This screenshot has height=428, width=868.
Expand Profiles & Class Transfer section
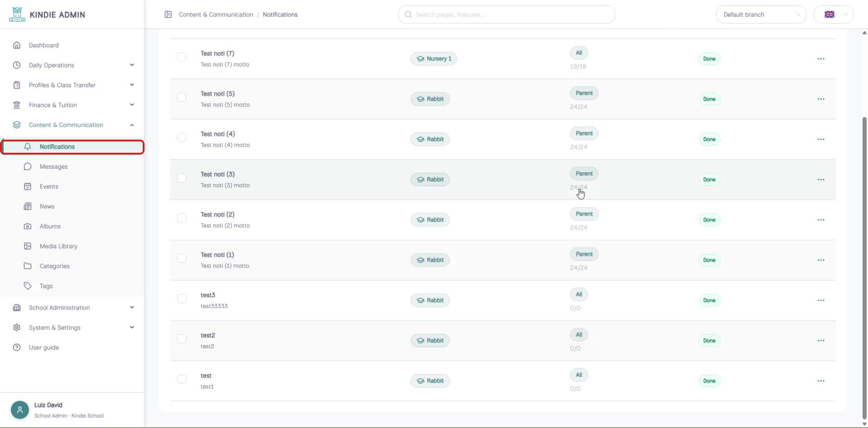(72, 85)
